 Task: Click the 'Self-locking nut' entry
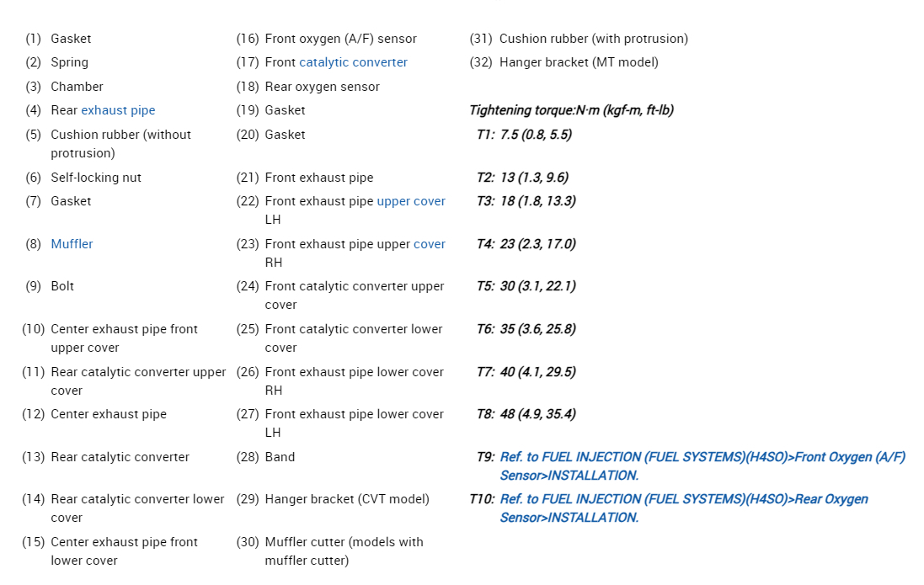click(x=96, y=178)
